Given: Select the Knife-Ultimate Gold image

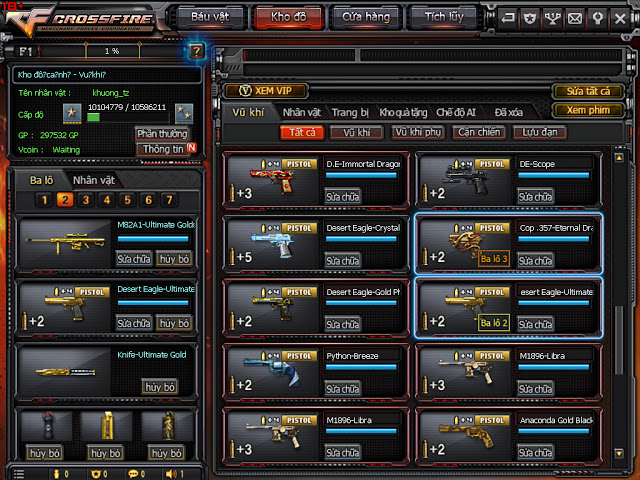Looking at the screenshot, I should [x=65, y=372].
